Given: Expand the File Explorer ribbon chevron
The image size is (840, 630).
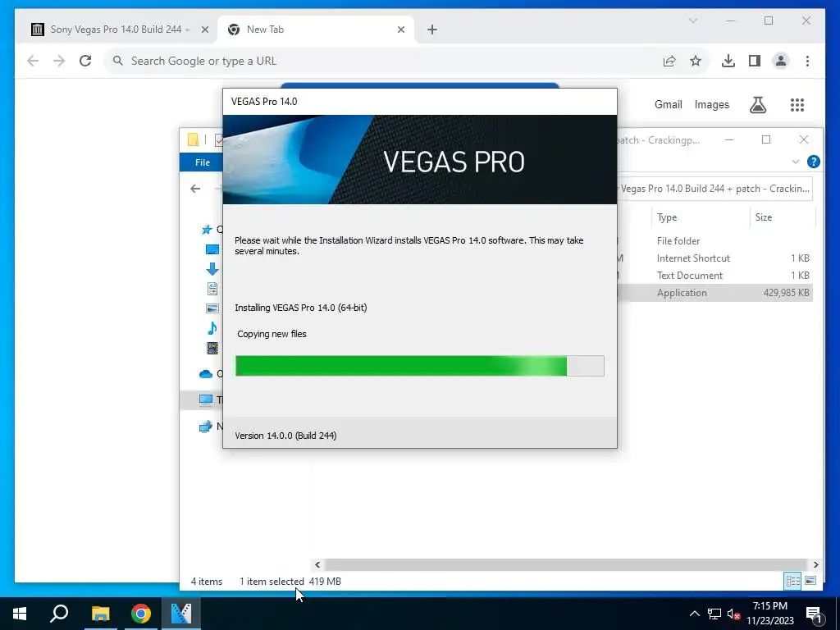Looking at the screenshot, I should 795,162.
